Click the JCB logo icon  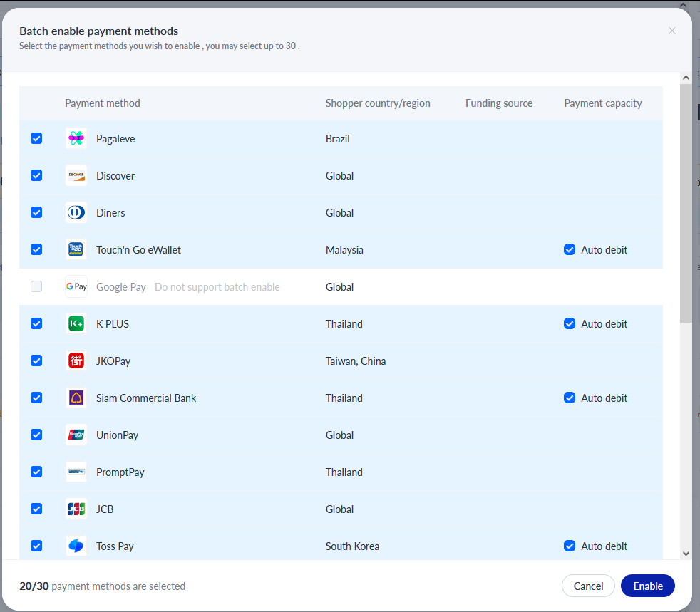(76, 509)
